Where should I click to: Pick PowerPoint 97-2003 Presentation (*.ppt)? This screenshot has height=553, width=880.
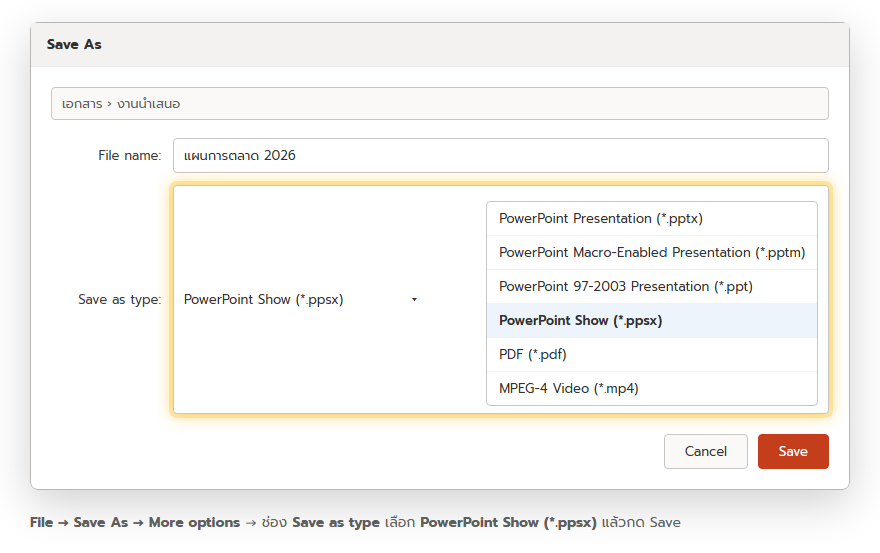652,286
